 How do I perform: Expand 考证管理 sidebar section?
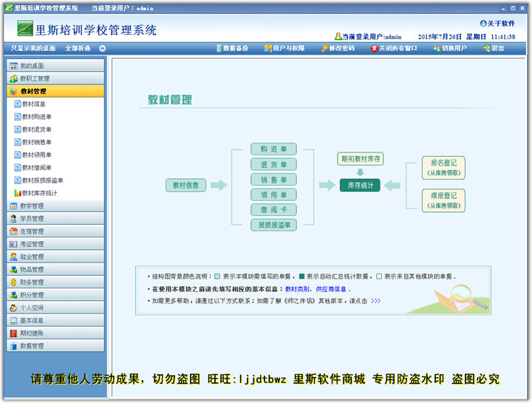click(55, 244)
